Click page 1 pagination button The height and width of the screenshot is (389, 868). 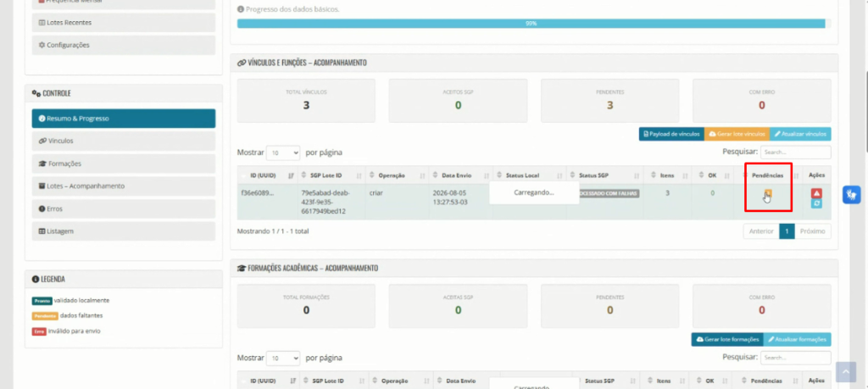click(787, 231)
